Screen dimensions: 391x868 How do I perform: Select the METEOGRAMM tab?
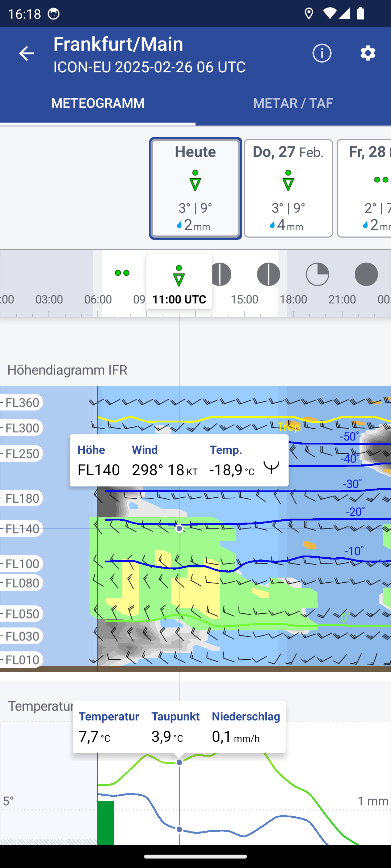[x=98, y=103]
